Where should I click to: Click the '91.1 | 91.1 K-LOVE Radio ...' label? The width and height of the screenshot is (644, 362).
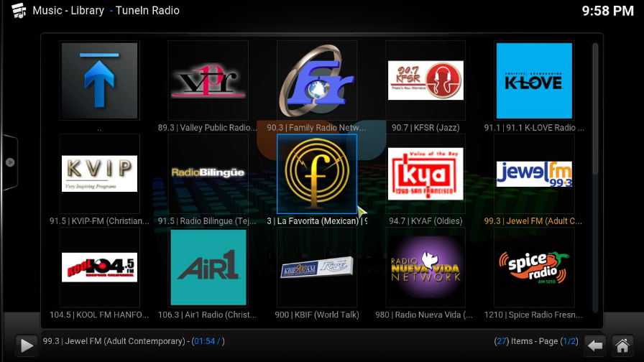coord(534,128)
